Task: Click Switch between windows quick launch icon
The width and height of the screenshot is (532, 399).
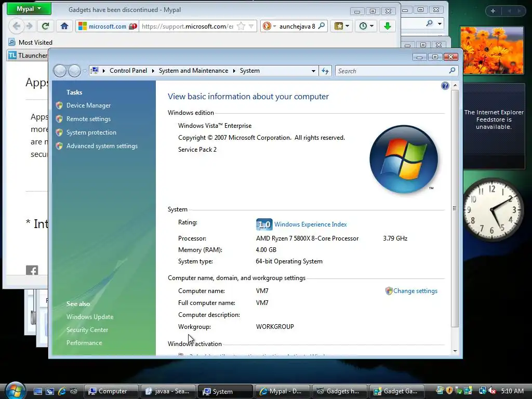Action: coord(50,391)
